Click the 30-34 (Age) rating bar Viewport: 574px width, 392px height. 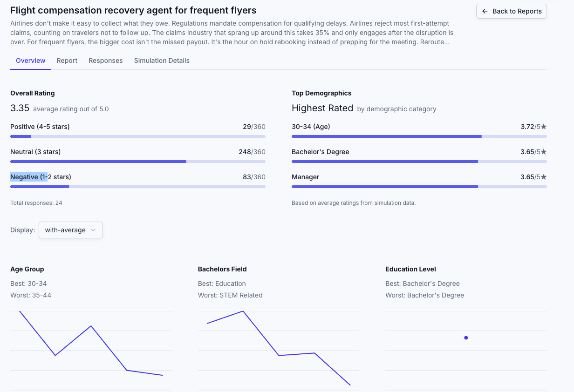tap(419, 136)
